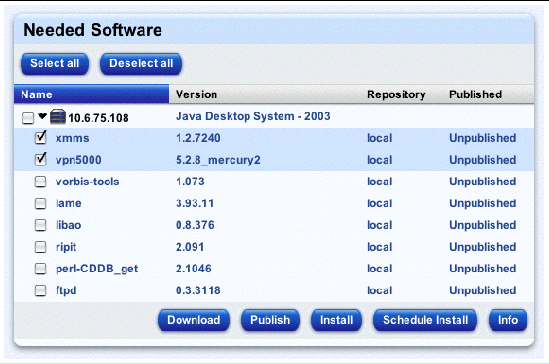
Task: Click Unpublished status in the ripit row
Action: click(482, 247)
